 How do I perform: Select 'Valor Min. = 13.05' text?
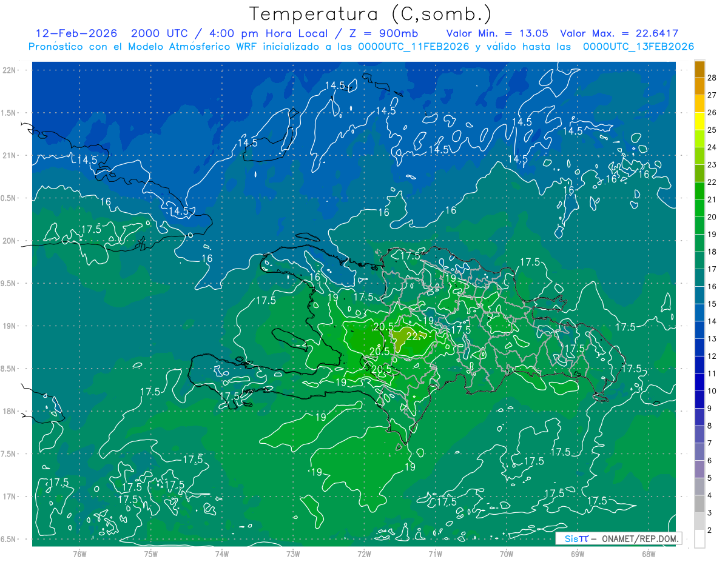coord(497,33)
